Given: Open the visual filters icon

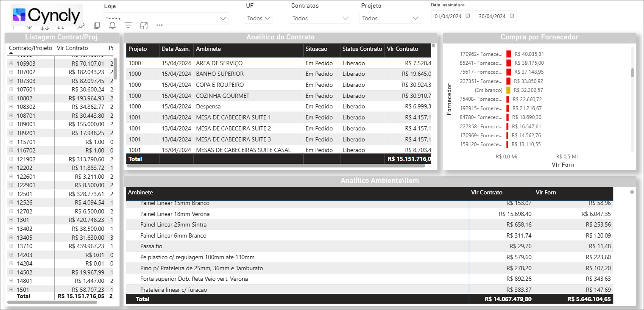Looking at the screenshot, I should 128,25.
